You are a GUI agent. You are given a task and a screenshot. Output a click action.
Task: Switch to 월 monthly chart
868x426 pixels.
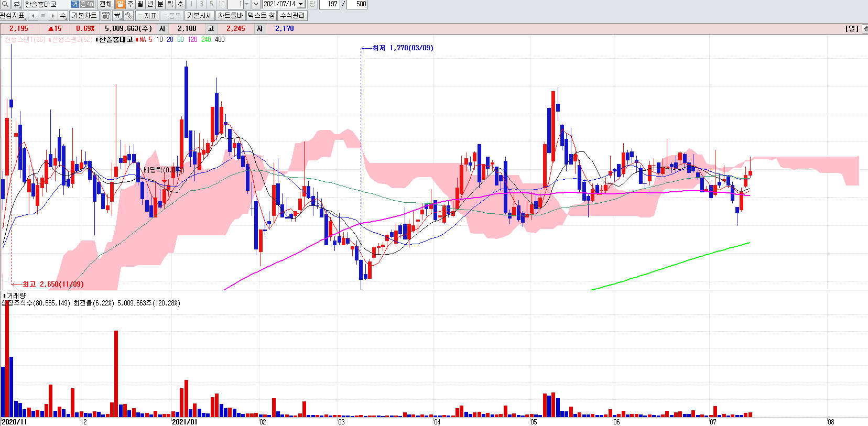[x=140, y=4]
